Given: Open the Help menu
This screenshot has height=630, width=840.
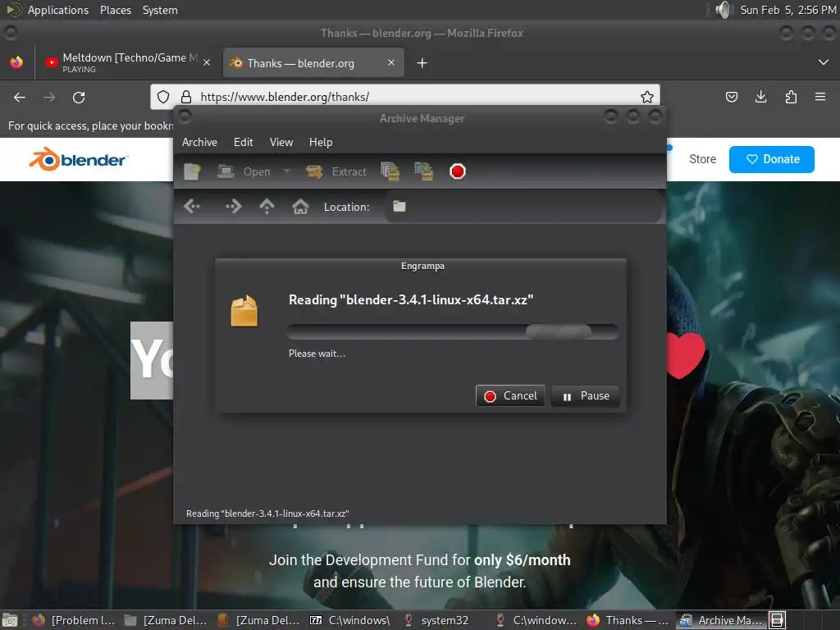Looking at the screenshot, I should click(321, 142).
